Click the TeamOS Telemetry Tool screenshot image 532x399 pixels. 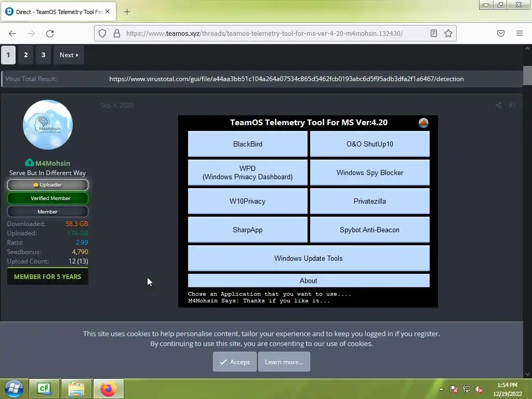click(x=308, y=211)
